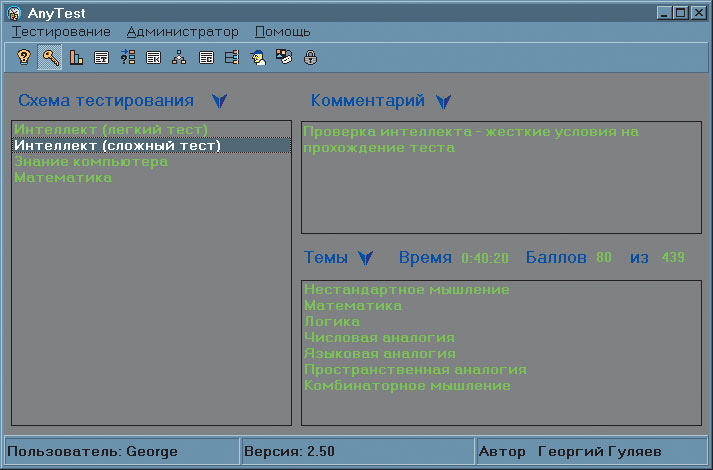Click the pictures and disk icon
The width and height of the screenshot is (713, 470).
[284, 58]
